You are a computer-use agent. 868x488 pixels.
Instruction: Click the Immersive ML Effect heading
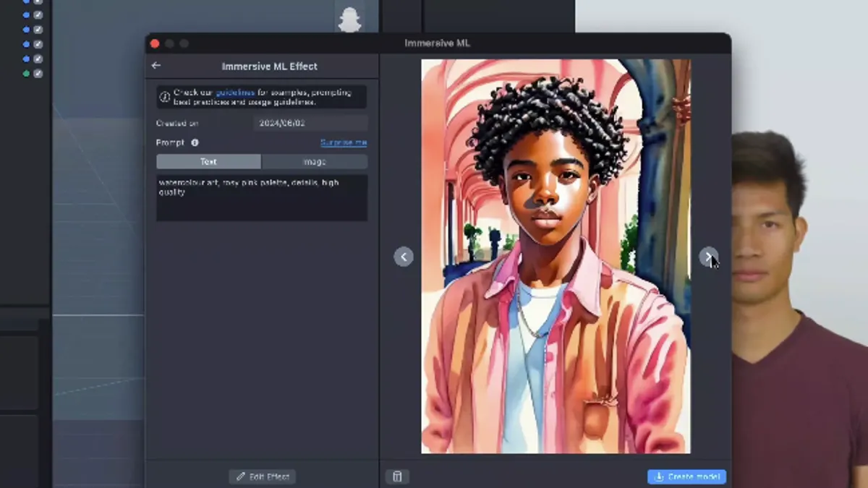click(x=269, y=67)
